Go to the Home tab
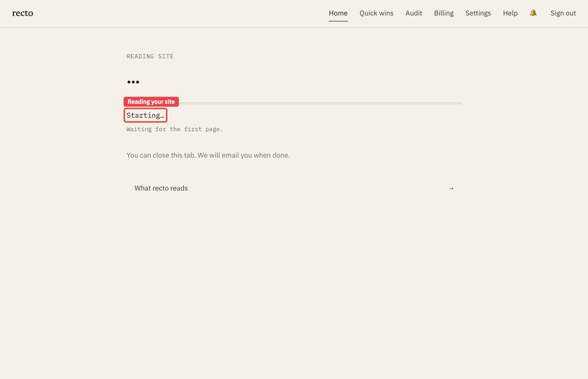Viewport: 588px width, 379px height. coord(338,13)
